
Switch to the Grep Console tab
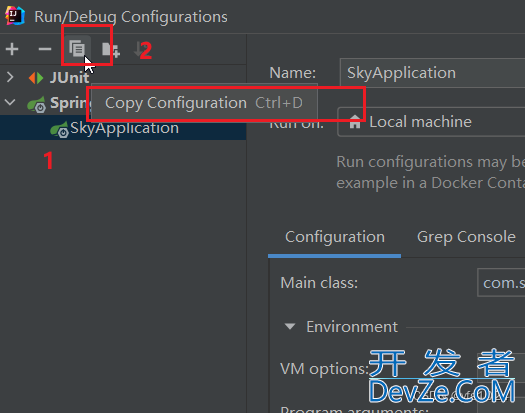coord(466,237)
